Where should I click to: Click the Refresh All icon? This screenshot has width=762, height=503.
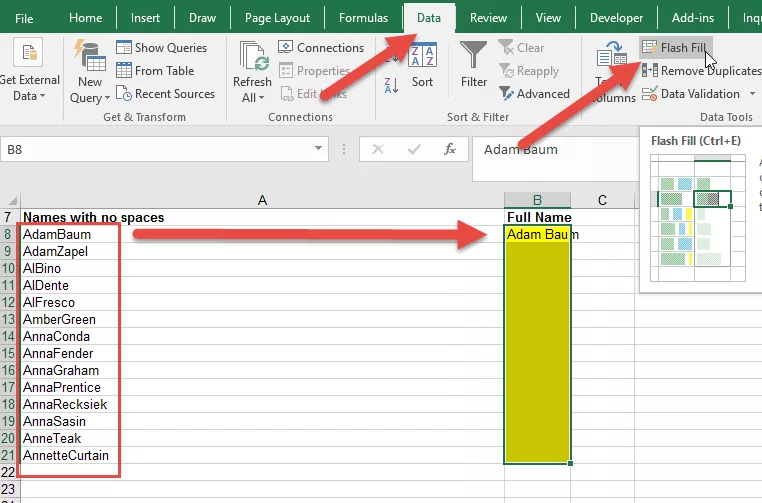point(252,56)
